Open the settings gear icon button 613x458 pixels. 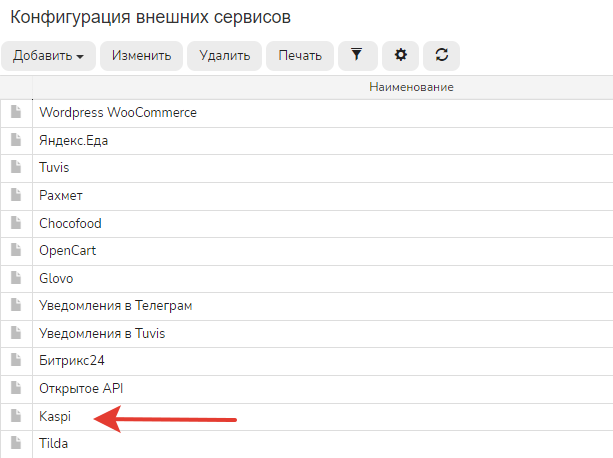click(400, 56)
